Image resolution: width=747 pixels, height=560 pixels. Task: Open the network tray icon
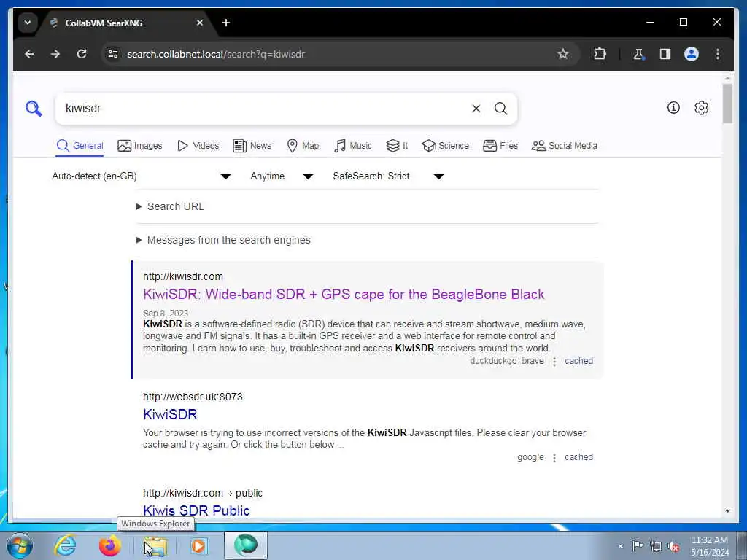tap(656, 546)
